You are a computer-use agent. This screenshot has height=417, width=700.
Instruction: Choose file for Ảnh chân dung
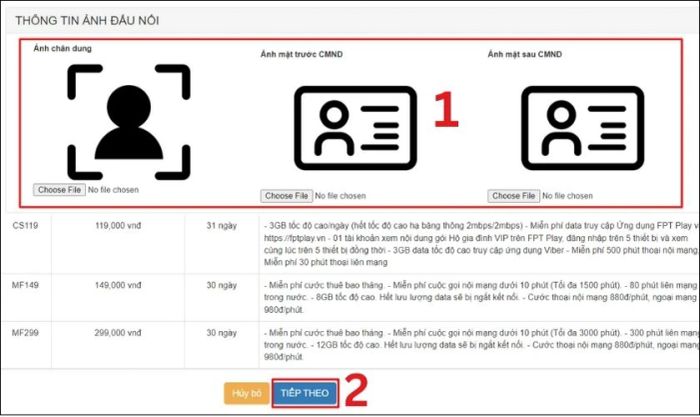point(59,190)
